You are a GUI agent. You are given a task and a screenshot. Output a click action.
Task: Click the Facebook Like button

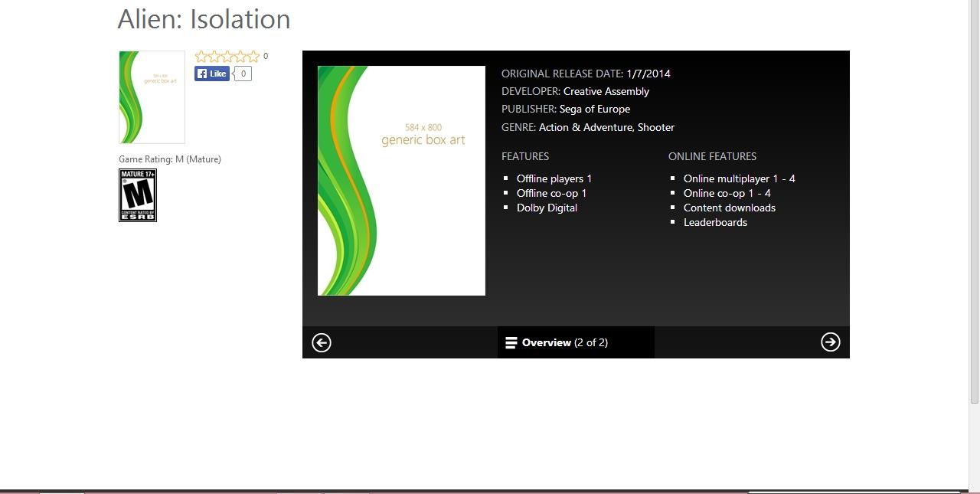pyautogui.click(x=212, y=74)
